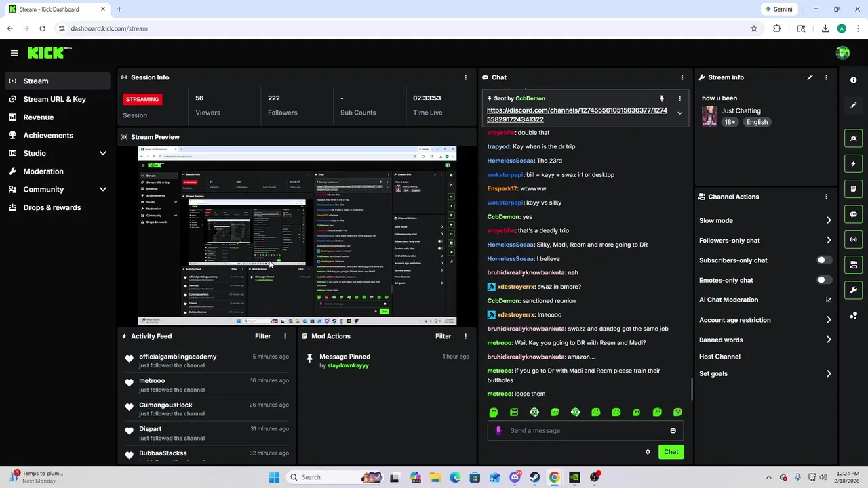Open the hamburger menu beside the Kick logo
The width and height of the screenshot is (868, 488).
coord(14,53)
